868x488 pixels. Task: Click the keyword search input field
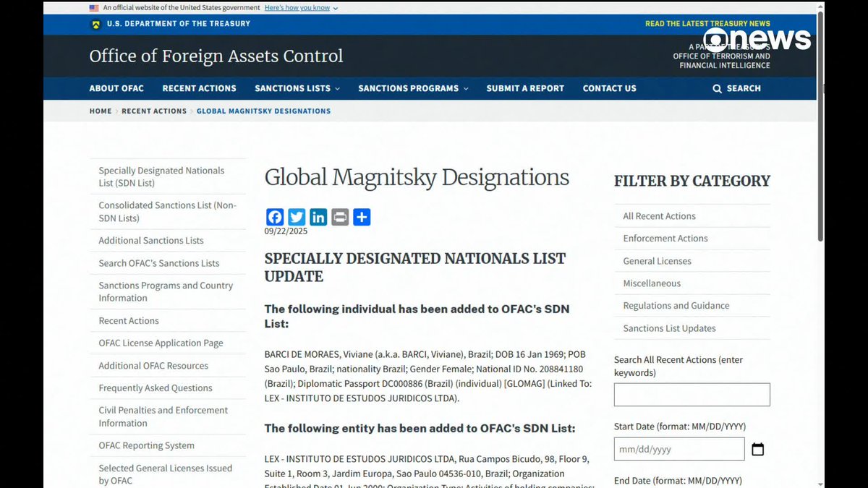692,395
